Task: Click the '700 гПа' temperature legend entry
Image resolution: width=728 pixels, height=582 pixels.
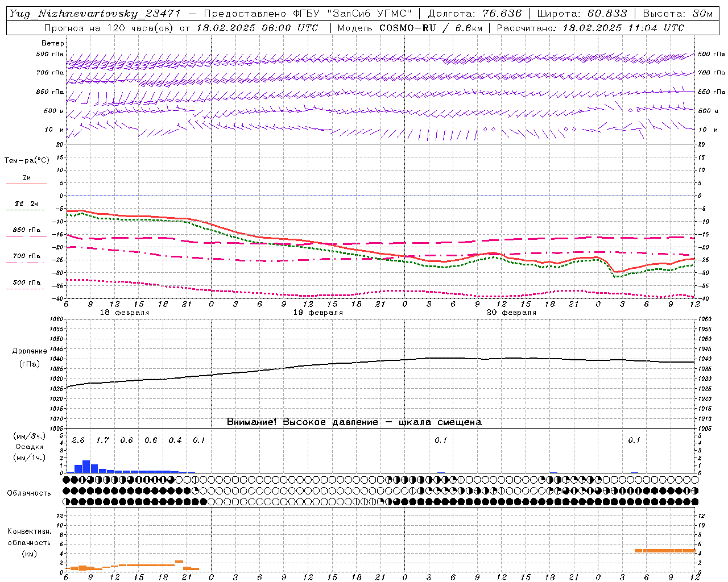Action: (x=27, y=256)
